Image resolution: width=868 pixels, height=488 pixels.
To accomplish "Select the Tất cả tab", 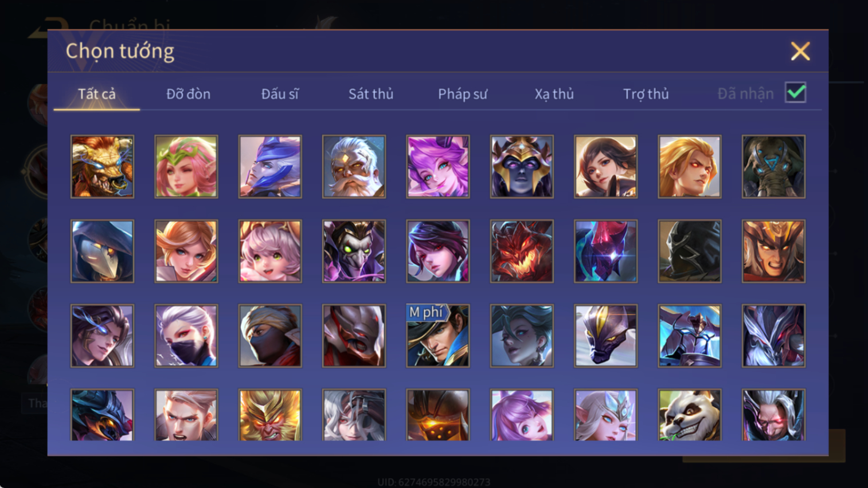I will (97, 94).
